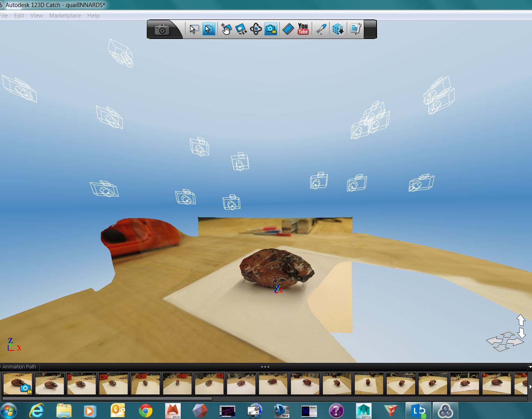
Task: Select the rectangle selection tool
Action: click(194, 29)
